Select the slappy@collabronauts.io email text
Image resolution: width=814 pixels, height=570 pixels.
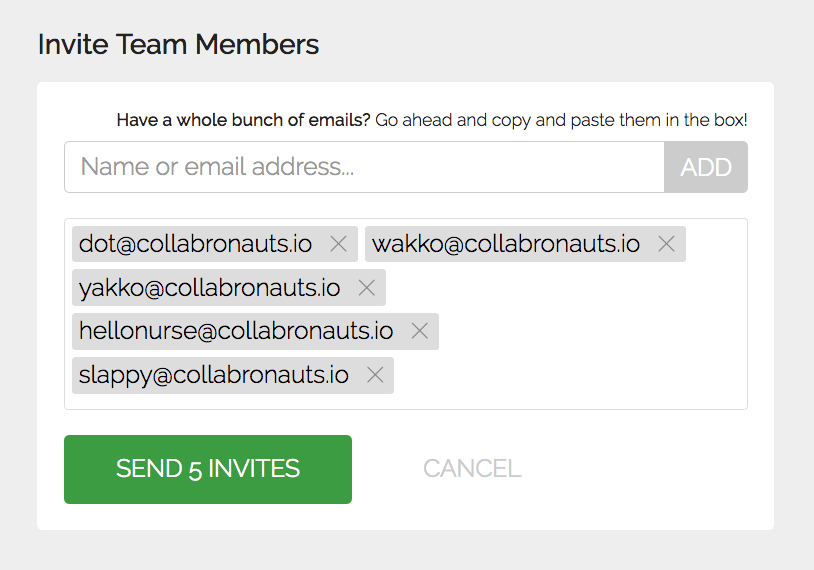[214, 375]
